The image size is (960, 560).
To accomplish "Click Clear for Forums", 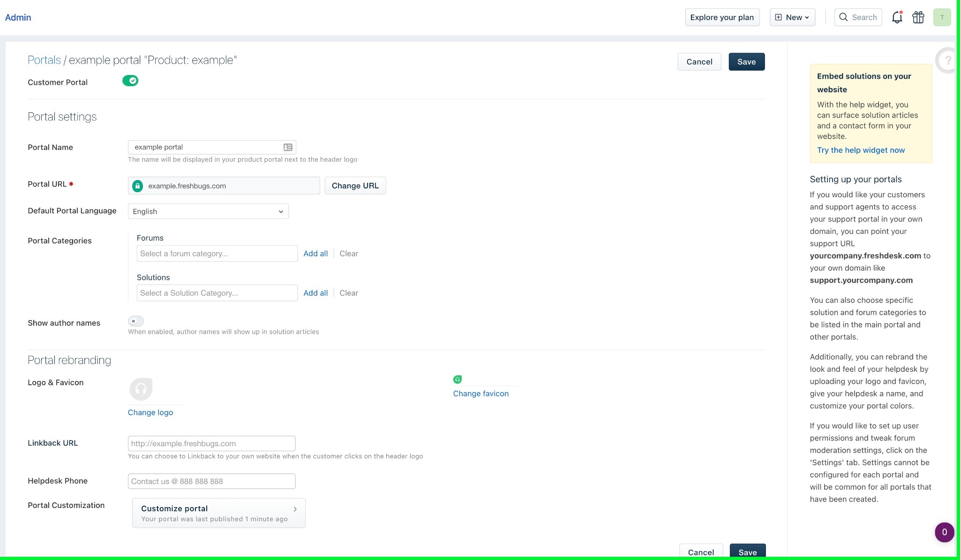I will click(349, 254).
